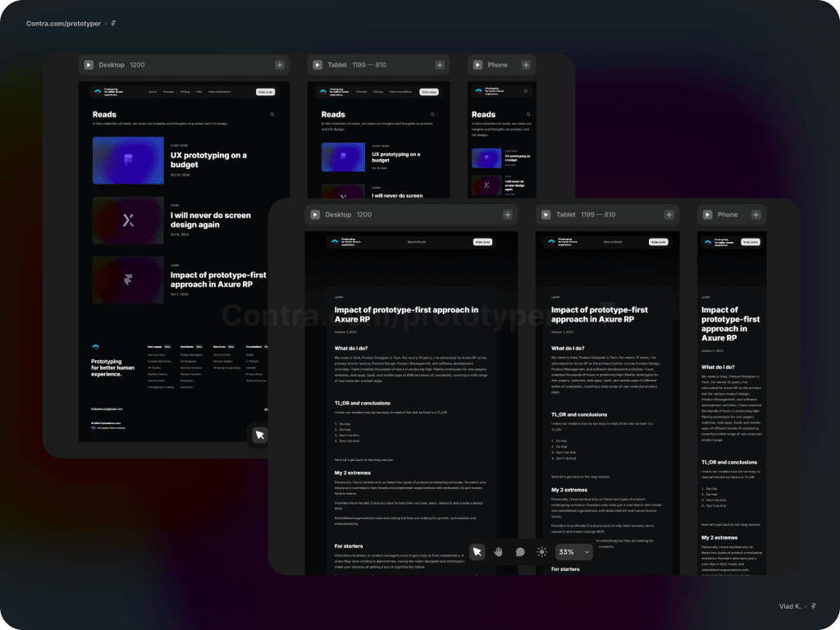Open 'I will never do screen design again' Desktop title
840x630 pixels.
pos(211,220)
